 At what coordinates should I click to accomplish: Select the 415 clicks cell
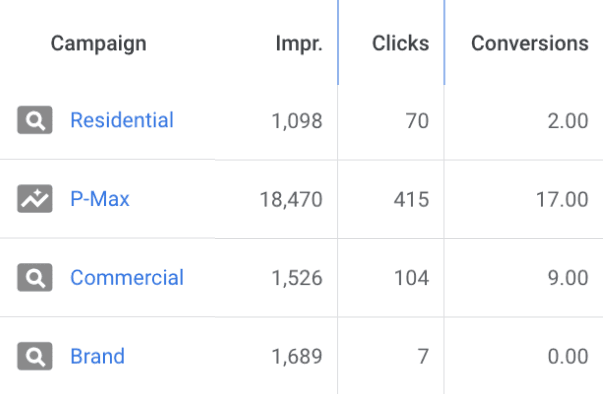click(x=411, y=199)
